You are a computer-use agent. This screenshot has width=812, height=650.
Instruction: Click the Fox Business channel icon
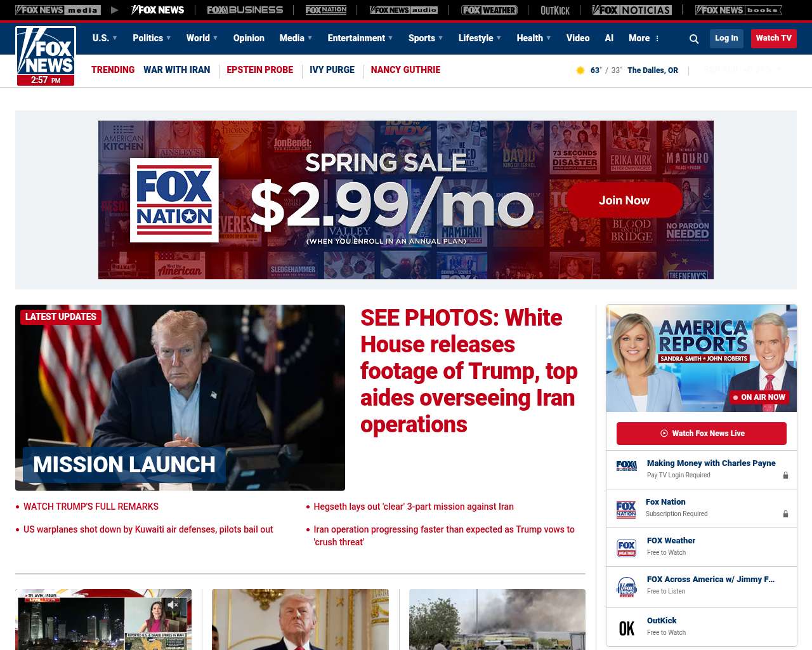coord(627,466)
